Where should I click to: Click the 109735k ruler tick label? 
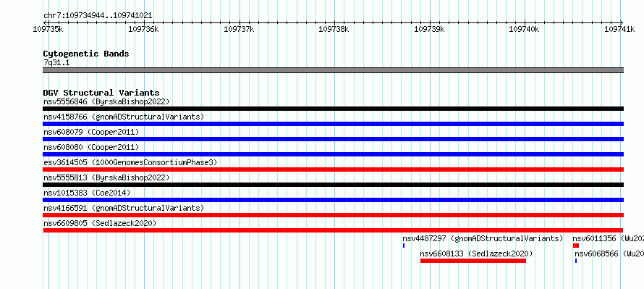48,29
